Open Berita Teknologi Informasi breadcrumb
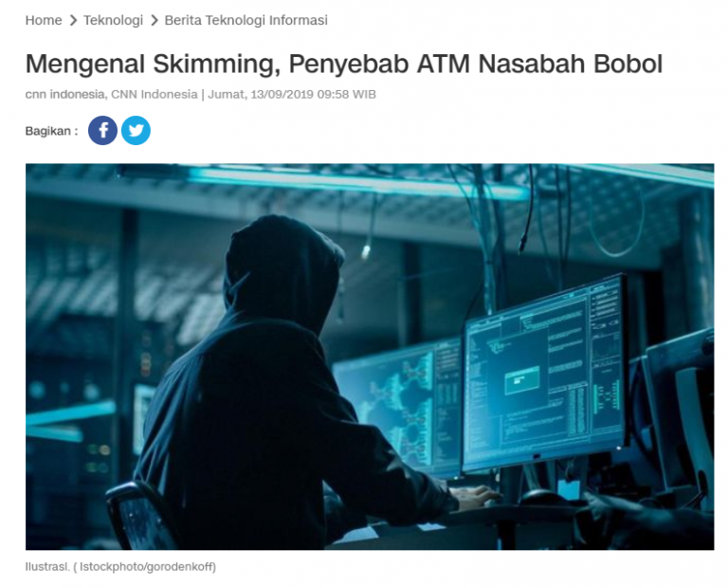 coord(246,21)
